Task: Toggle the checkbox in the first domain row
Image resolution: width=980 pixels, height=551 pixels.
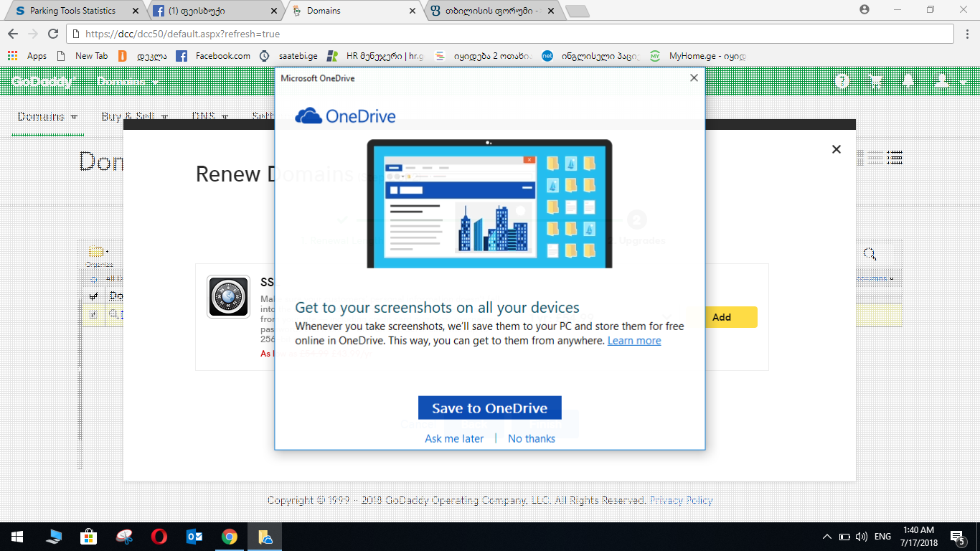Action: (x=93, y=314)
